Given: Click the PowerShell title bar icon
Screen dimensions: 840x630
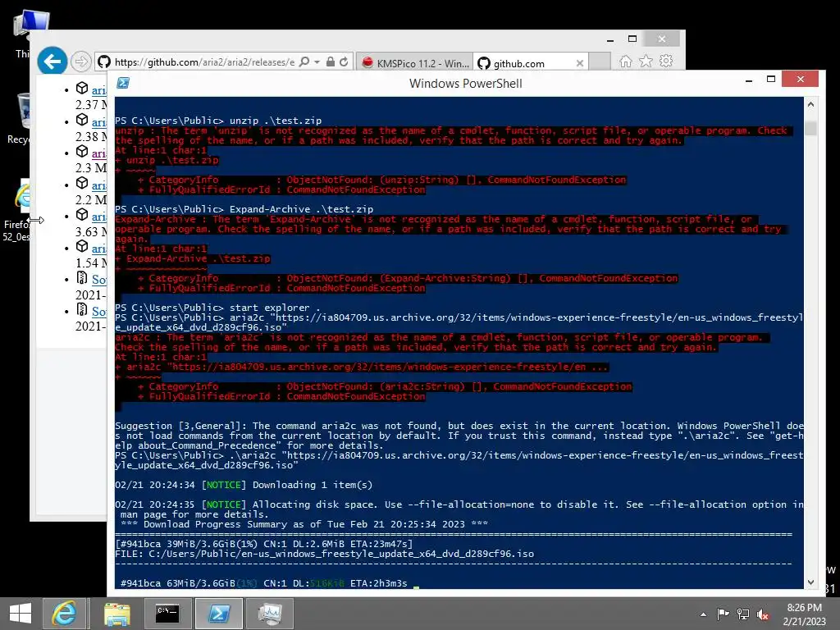Looking at the screenshot, I should (x=123, y=83).
